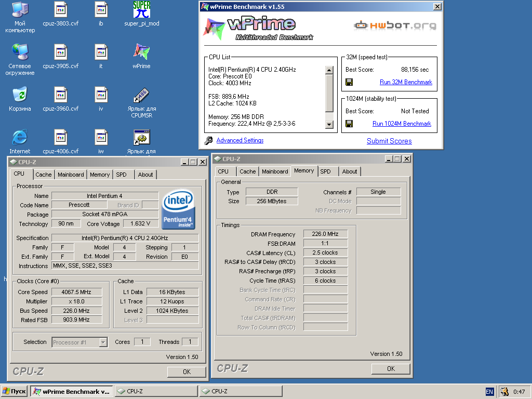Click the Core Speed 4067.5 MHz field
This screenshot has width=532, height=399.
coord(76,292)
